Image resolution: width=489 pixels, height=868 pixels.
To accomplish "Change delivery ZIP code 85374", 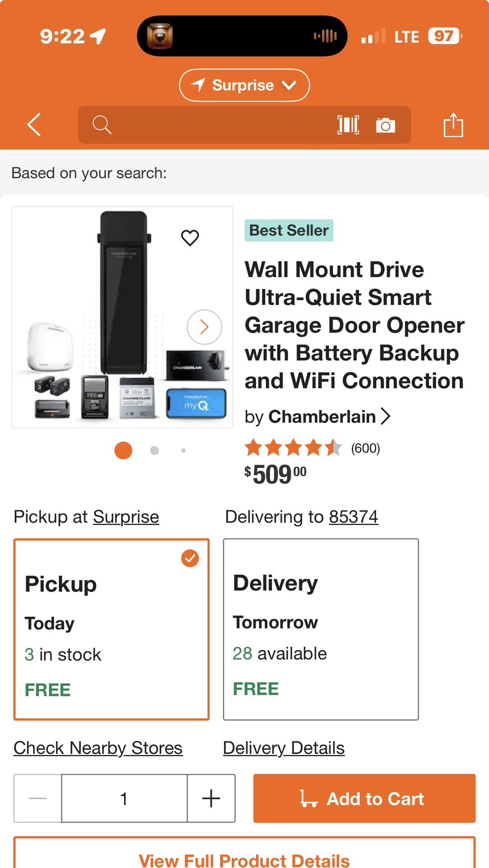I will pos(353,517).
